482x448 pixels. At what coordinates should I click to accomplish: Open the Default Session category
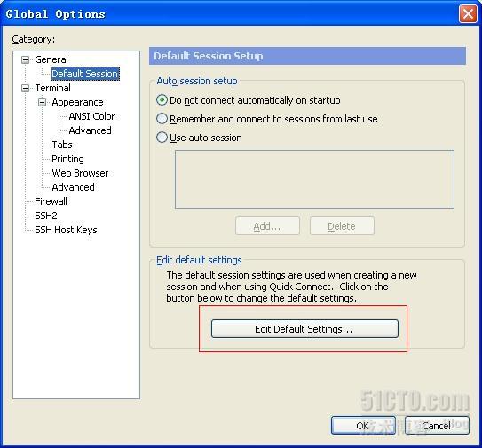[85, 74]
